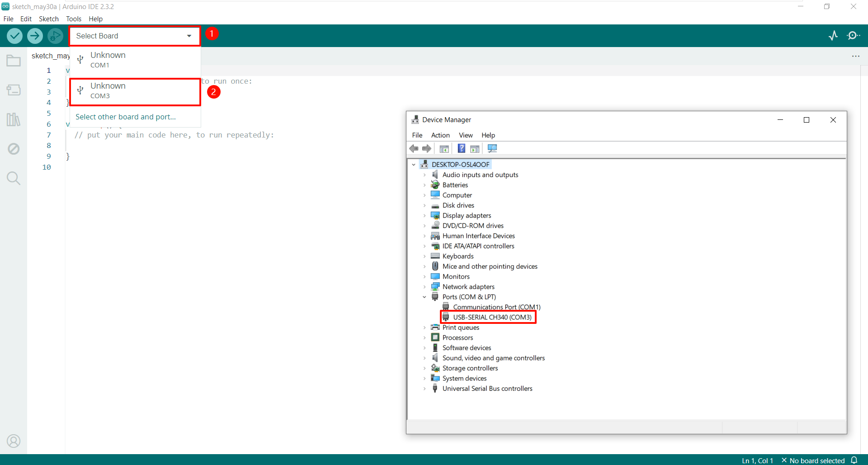
Task: Click scan for hardware changes monitor icon
Action: [x=492, y=148]
